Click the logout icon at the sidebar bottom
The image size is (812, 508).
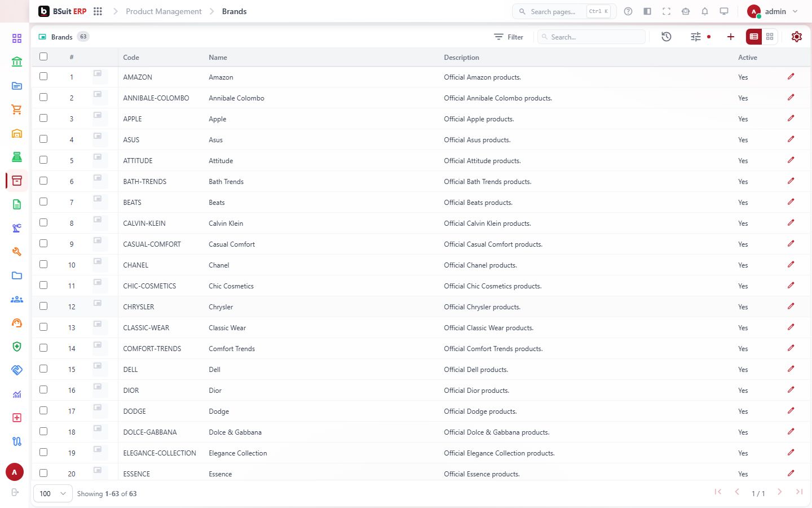(15, 492)
